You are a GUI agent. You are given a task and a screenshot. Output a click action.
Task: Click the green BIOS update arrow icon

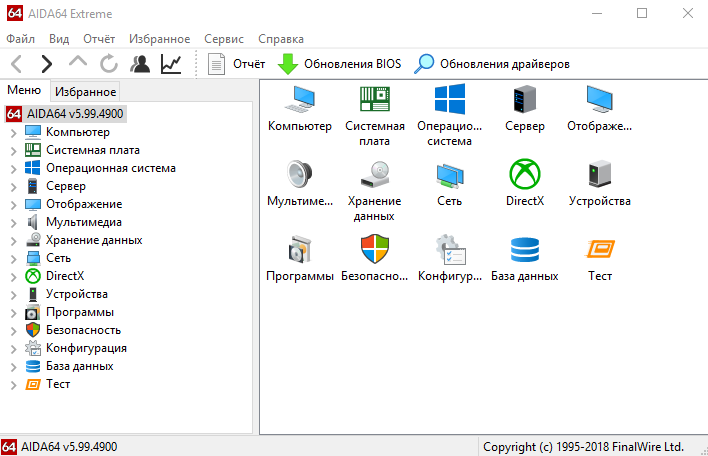[288, 64]
